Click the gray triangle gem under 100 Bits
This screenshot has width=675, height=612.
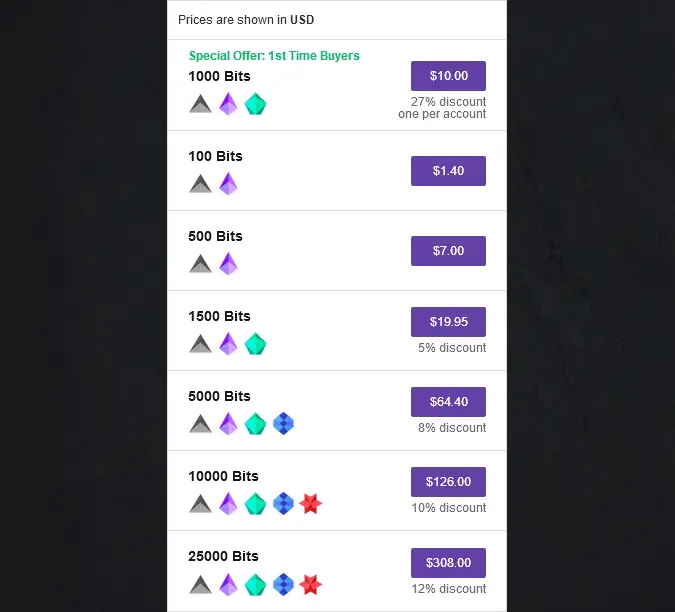pos(201,184)
